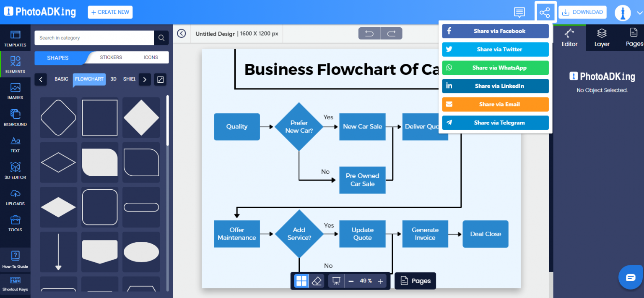The height and width of the screenshot is (298, 644).
Task: Open the How-To Guide
Action: coord(15,259)
